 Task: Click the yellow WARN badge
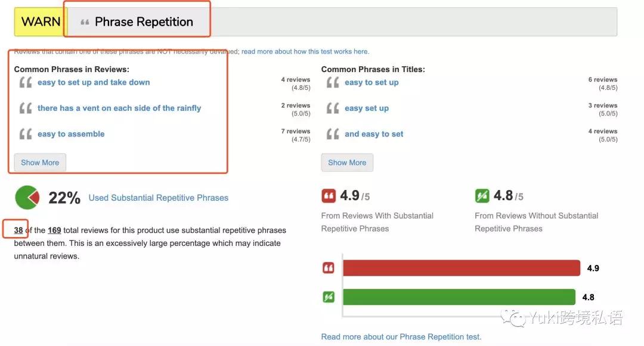[40, 21]
